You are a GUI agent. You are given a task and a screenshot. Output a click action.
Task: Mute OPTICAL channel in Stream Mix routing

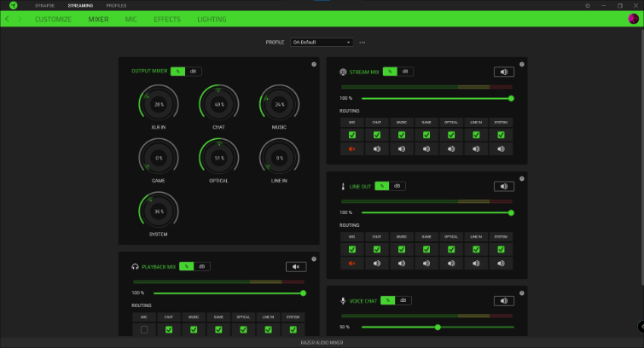point(451,148)
